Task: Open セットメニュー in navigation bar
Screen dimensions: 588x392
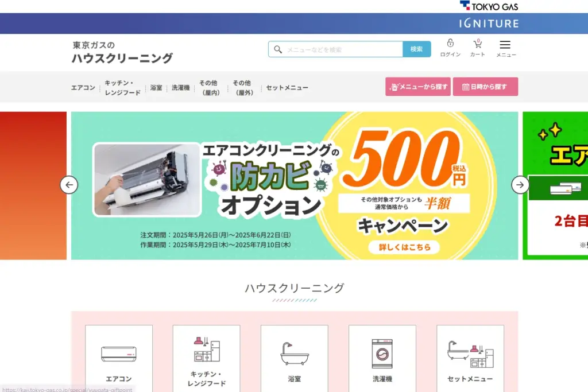Action: (287, 88)
